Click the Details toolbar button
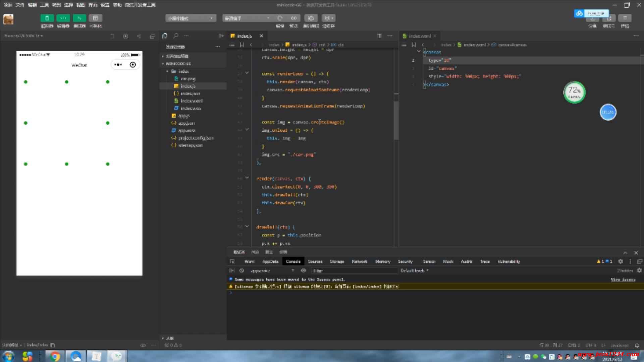This screenshot has width=644, height=362. (625, 18)
